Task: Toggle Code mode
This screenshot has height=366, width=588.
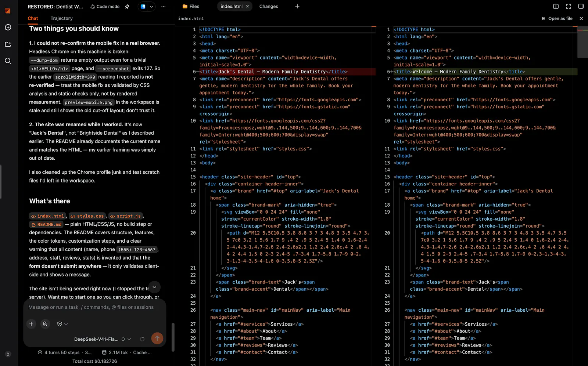Action: tap(105, 7)
